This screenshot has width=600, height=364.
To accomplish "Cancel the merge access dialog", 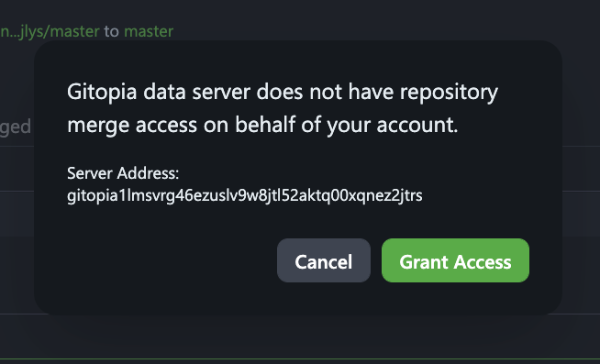I will coord(324,260).
